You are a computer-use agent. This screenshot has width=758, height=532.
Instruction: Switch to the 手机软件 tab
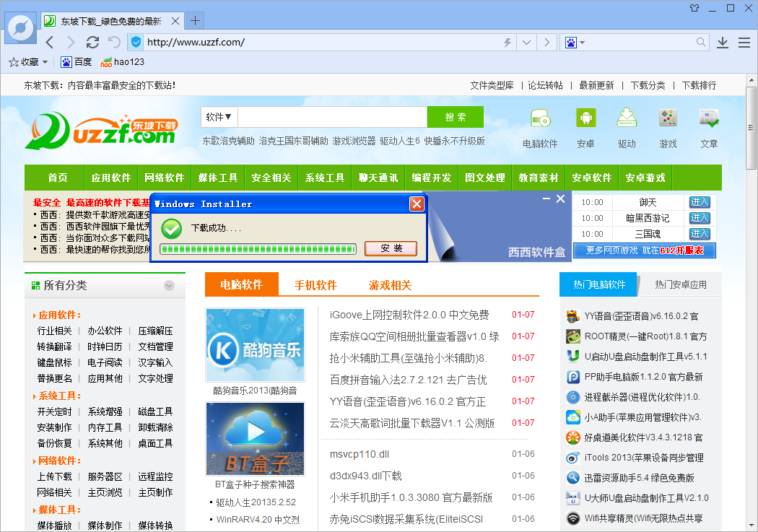pos(315,285)
